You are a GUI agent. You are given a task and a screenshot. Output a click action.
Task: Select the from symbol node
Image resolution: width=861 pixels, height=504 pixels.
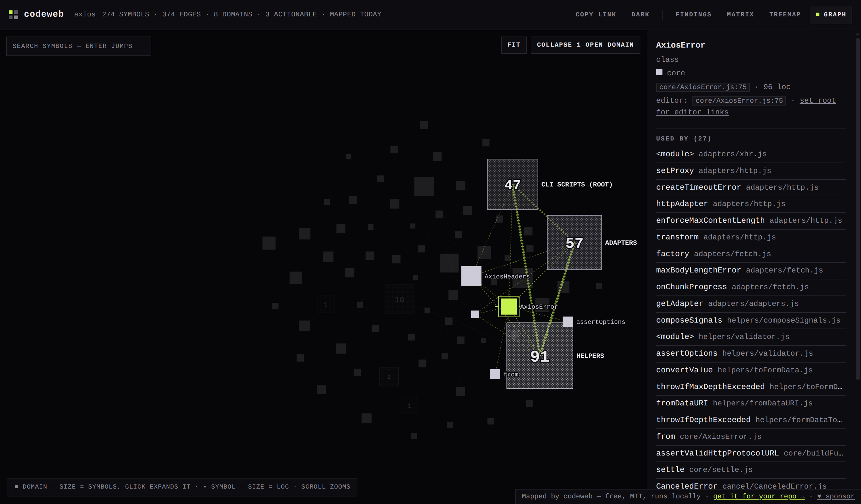(495, 374)
